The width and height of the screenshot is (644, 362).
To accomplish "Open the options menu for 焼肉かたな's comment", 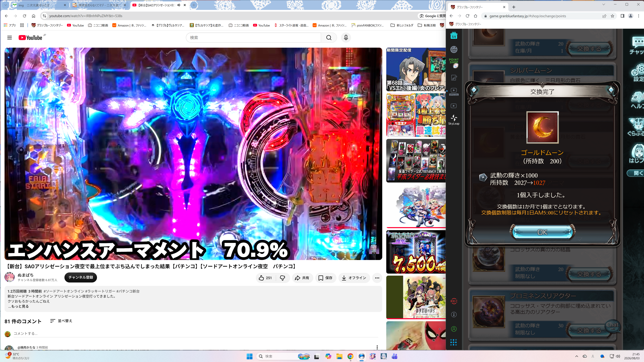I will pyautogui.click(x=377, y=347).
